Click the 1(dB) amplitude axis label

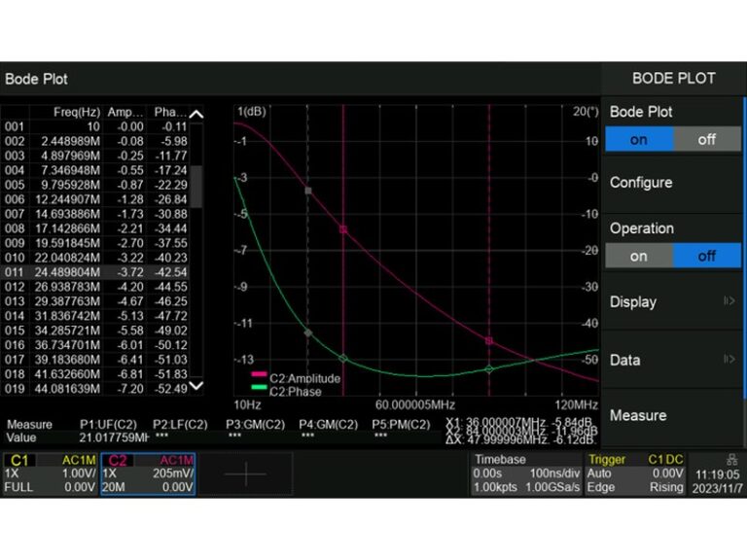click(252, 112)
